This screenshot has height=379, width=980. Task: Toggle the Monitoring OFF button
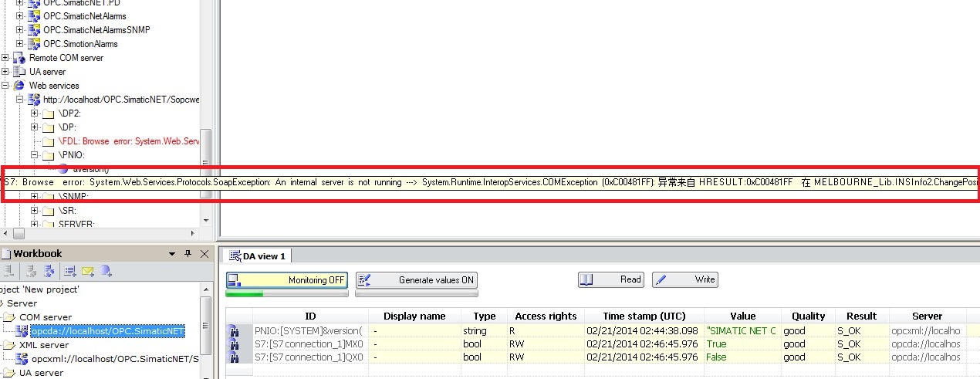point(287,280)
